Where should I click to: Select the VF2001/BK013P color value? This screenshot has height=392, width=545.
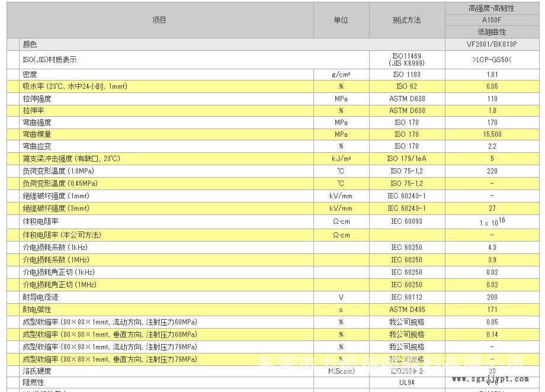coord(492,44)
